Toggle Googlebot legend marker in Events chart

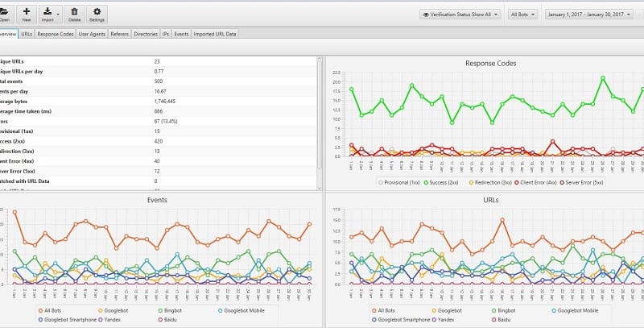[x=101, y=309]
